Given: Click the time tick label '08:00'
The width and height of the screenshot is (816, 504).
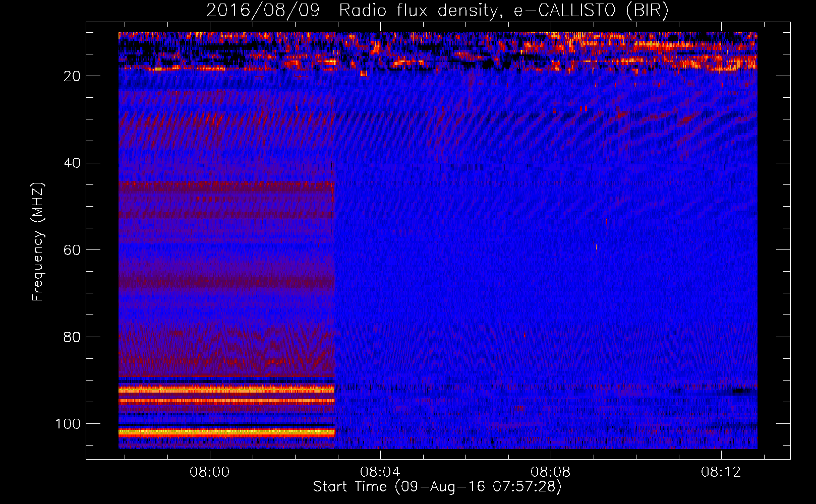Looking at the screenshot, I should [209, 472].
